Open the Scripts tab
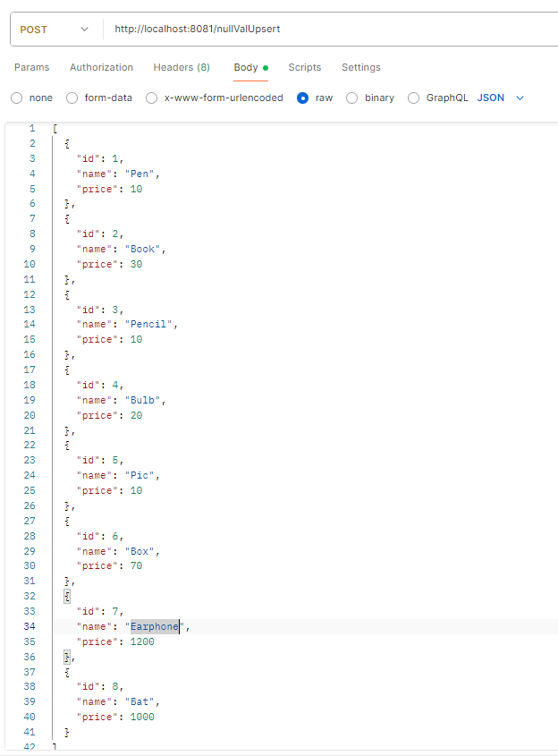 click(x=304, y=67)
